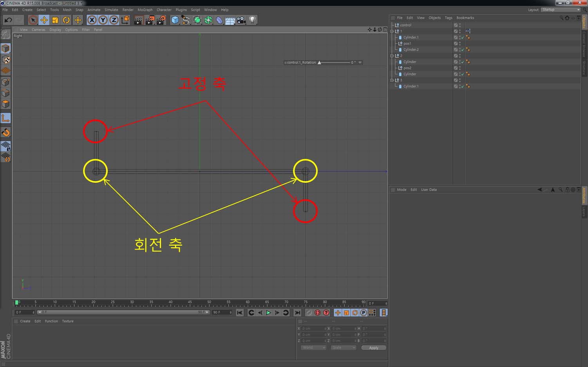This screenshot has height=367, width=588.
Task: Toggle the Y axis lock
Action: point(103,20)
